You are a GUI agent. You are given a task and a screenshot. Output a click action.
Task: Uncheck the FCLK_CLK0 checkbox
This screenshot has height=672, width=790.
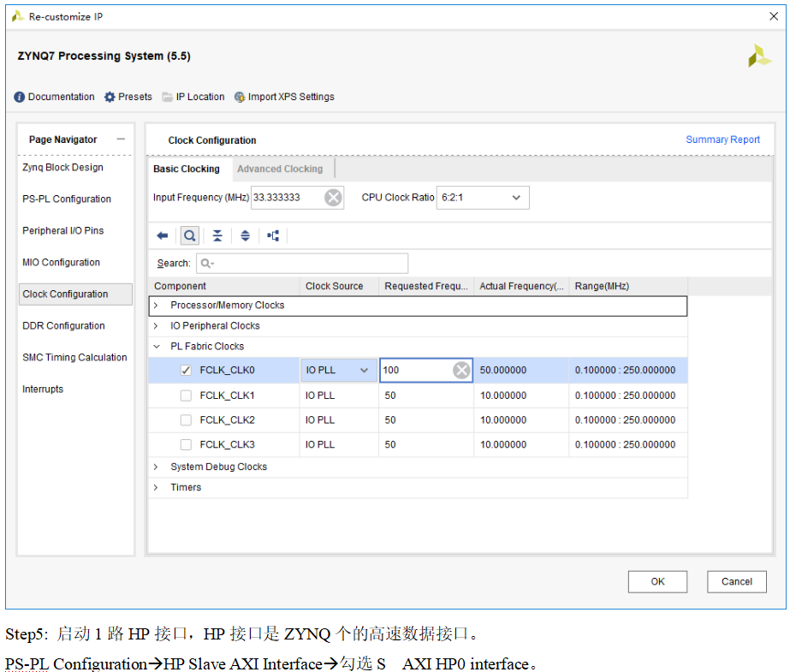click(x=186, y=371)
